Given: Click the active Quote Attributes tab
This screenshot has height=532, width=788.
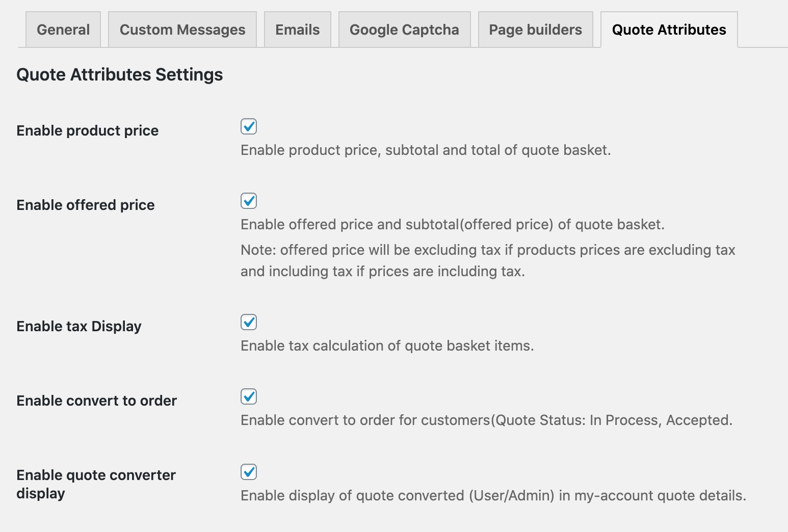Looking at the screenshot, I should click(x=669, y=30).
